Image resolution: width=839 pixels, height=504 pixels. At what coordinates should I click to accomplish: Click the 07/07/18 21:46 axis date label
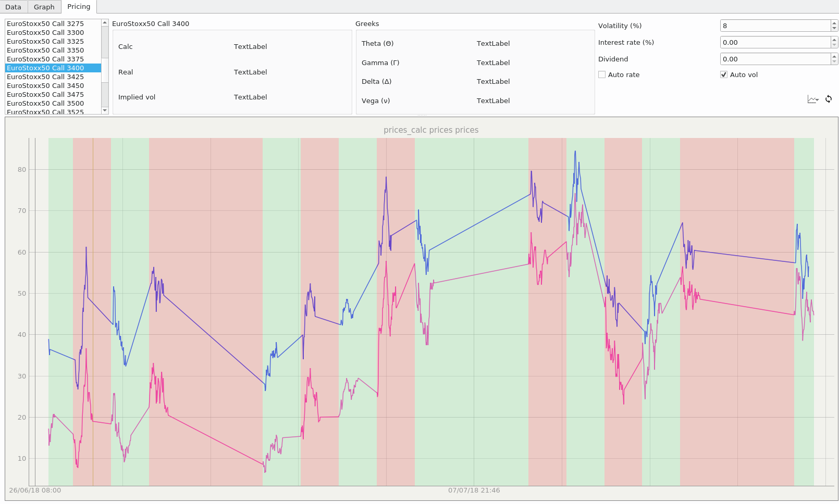pyautogui.click(x=474, y=490)
